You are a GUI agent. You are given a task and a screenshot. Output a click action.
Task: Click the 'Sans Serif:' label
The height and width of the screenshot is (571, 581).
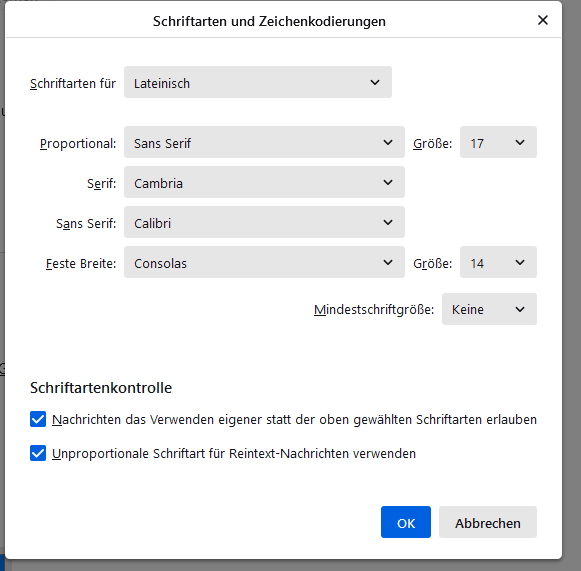(86, 224)
